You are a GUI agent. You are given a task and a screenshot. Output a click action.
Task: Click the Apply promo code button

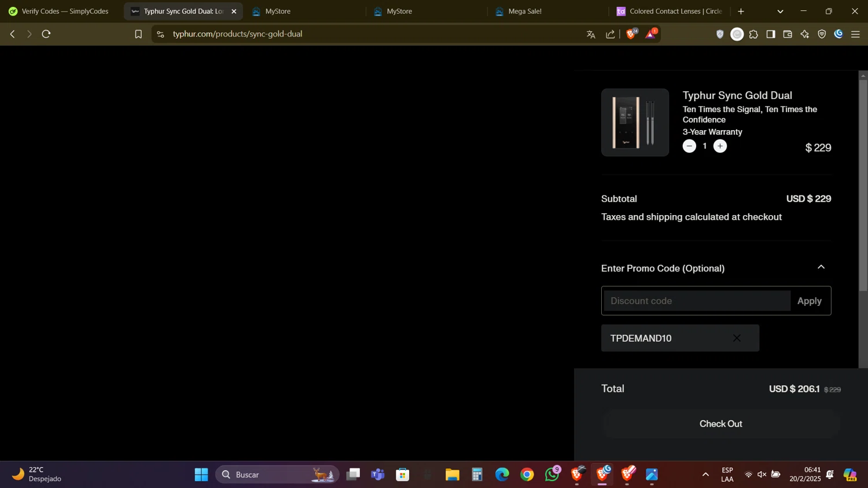tap(810, 301)
